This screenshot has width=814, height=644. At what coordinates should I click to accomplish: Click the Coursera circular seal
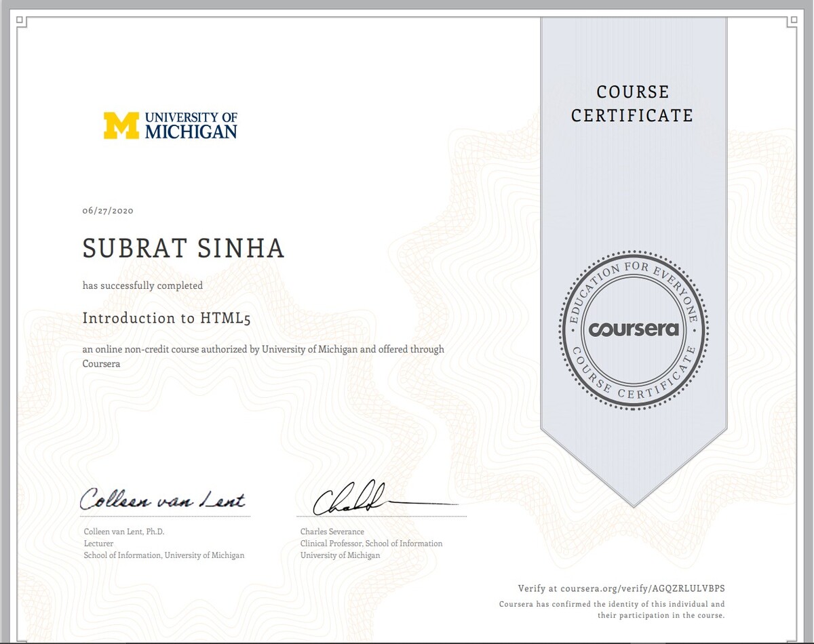633,331
